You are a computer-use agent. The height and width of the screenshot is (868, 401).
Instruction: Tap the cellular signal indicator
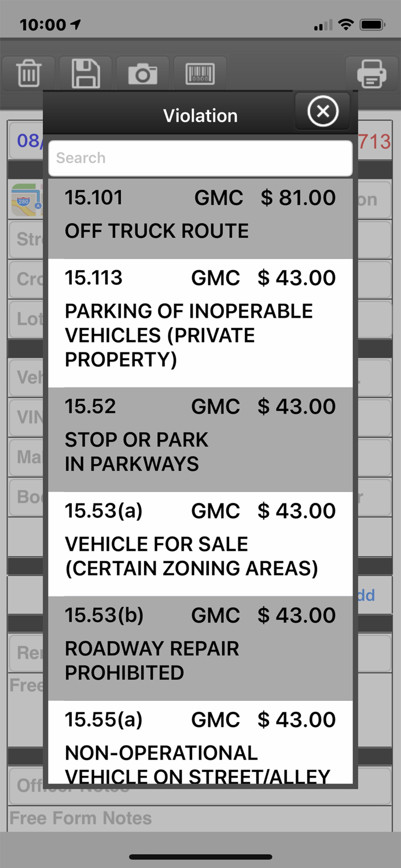pyautogui.click(x=322, y=24)
